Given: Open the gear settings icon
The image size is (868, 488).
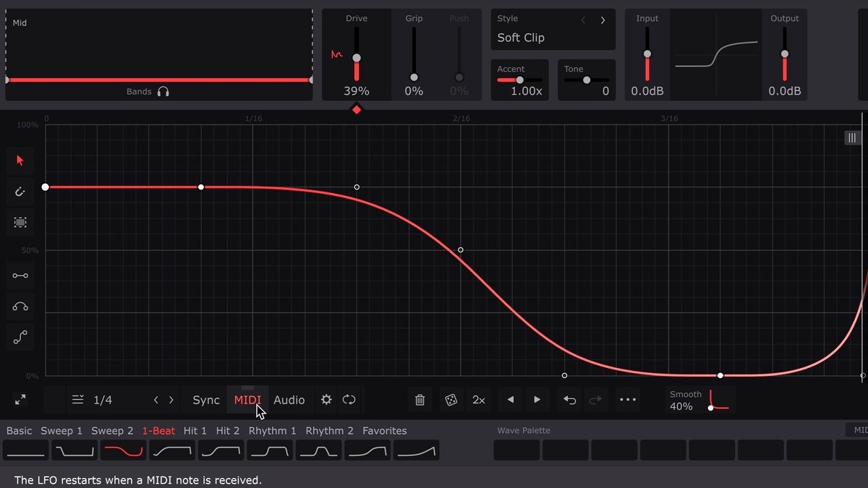Looking at the screenshot, I should click(x=326, y=400).
